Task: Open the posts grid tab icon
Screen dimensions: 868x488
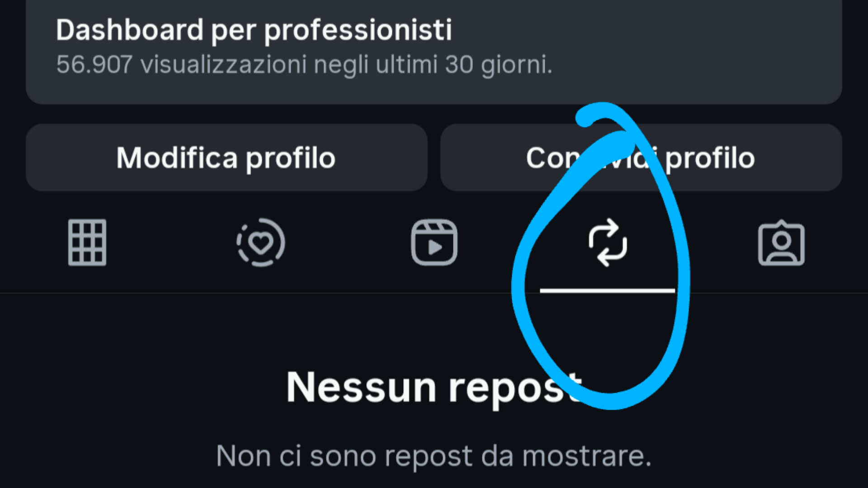Action: tap(87, 242)
